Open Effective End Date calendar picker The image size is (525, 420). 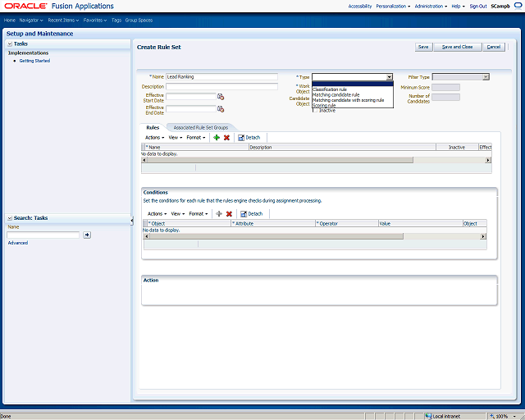(221, 109)
